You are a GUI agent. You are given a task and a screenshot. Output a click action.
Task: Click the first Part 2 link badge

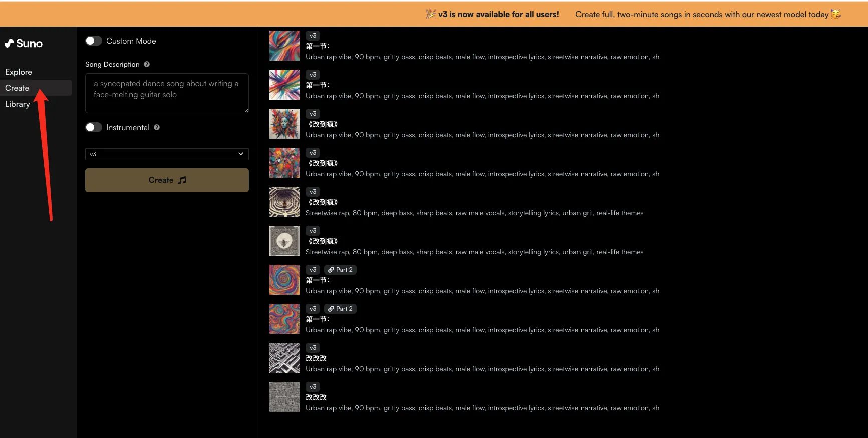pyautogui.click(x=340, y=270)
